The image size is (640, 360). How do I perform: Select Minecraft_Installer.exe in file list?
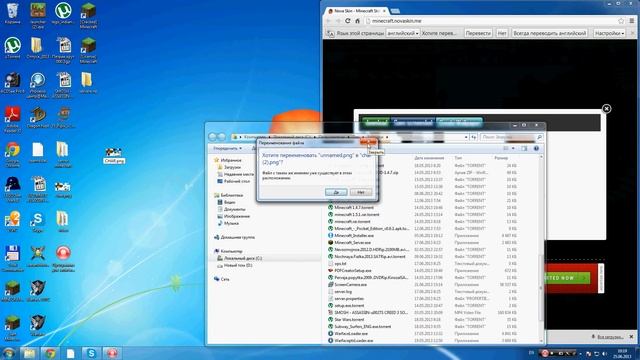point(351,236)
